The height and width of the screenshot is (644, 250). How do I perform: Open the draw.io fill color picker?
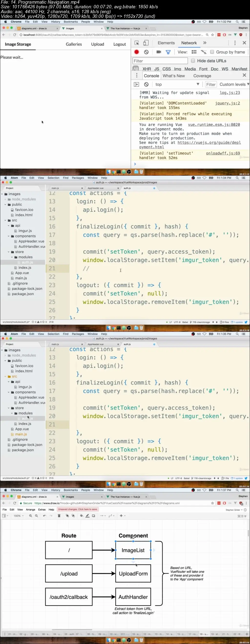81,516
